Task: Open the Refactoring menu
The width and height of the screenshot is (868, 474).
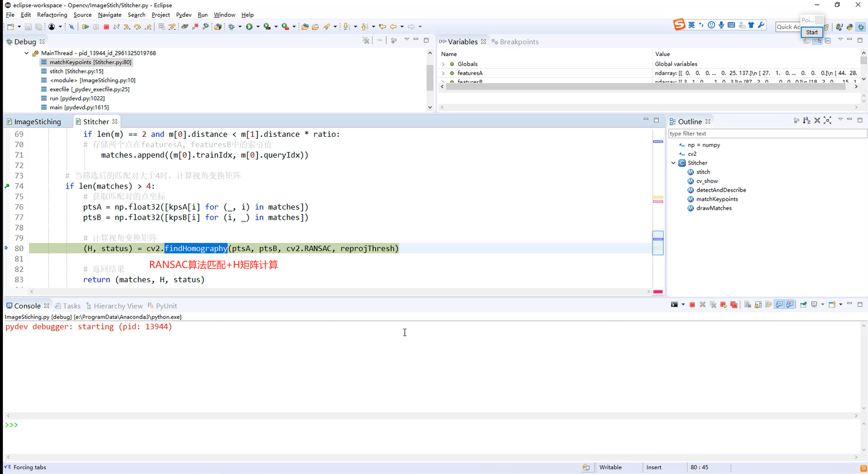Action: pos(52,15)
